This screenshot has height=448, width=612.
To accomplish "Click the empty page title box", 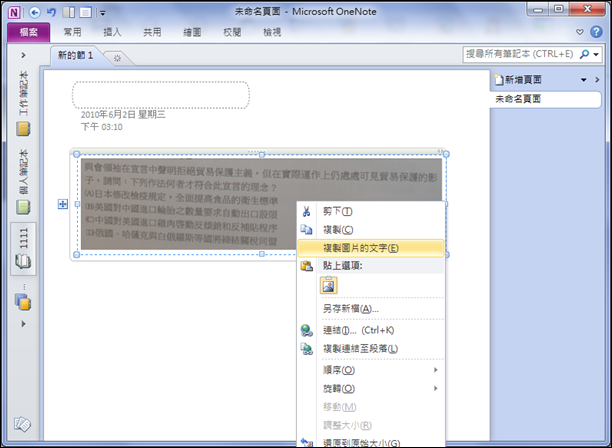I will [161, 95].
